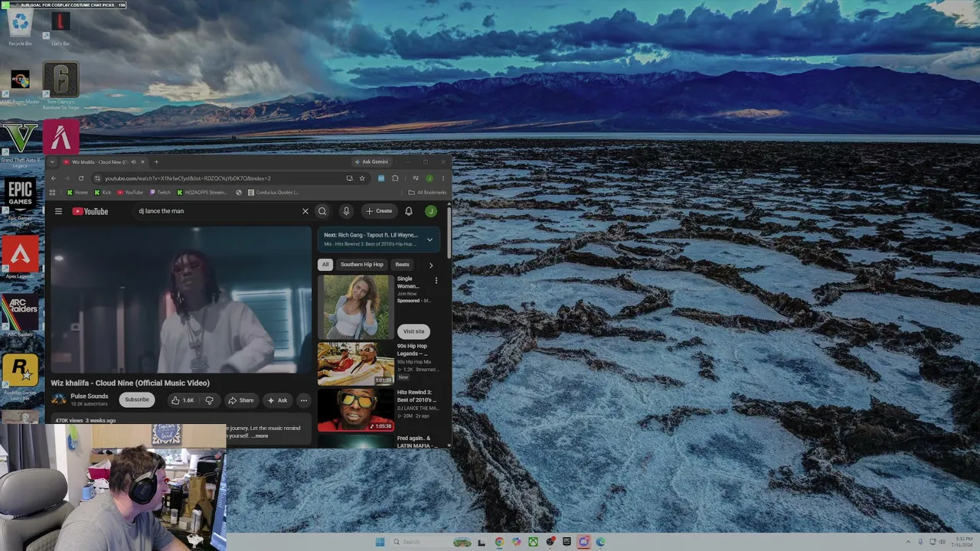This screenshot has height=551, width=980.
Task: Select the ARC Raiders desktop icon
Action: [20, 315]
